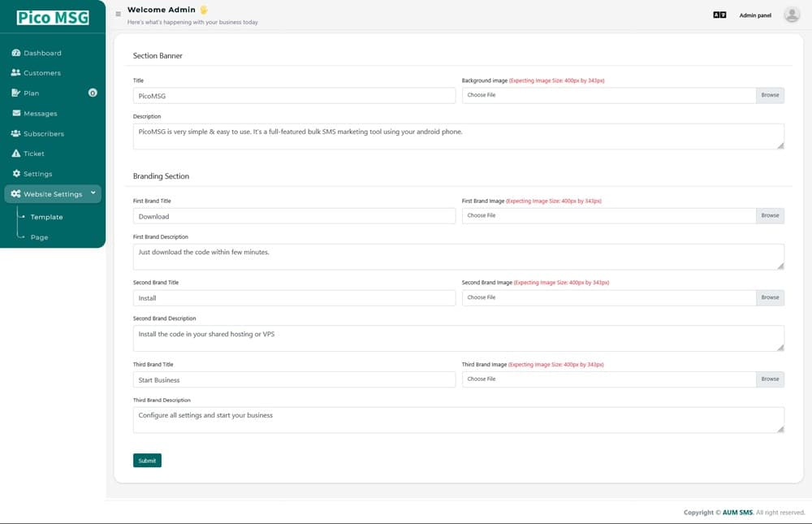Screen dimensions: 812x524
Task: Open the language translate icon
Action: point(719,15)
